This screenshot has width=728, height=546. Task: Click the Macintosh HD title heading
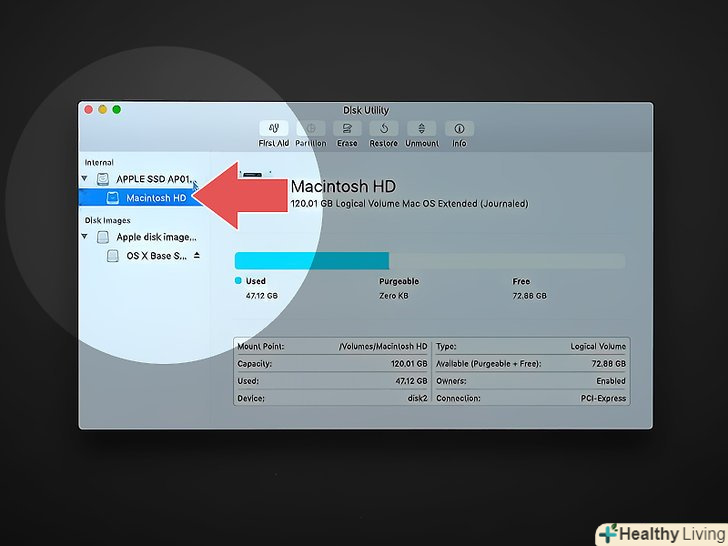(343, 187)
